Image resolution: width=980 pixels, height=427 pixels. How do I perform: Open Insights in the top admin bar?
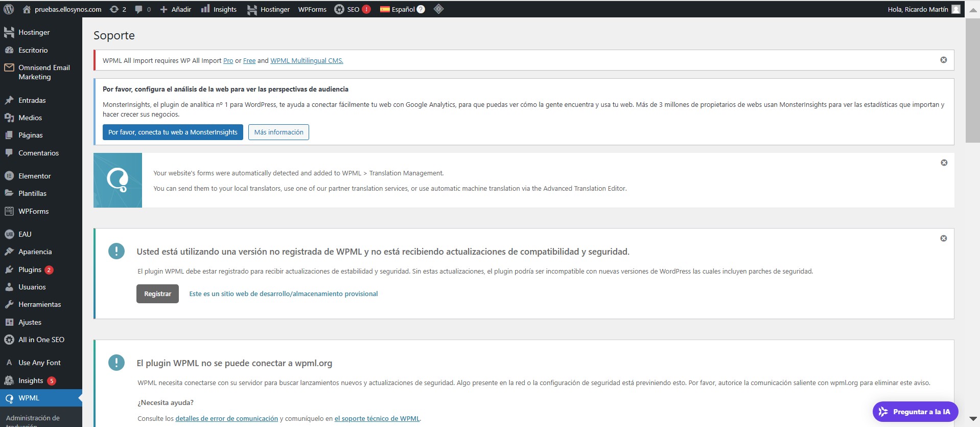[219, 9]
